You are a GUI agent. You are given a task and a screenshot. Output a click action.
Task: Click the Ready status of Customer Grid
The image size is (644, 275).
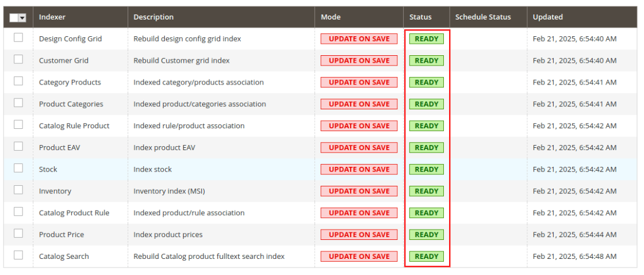(x=426, y=60)
